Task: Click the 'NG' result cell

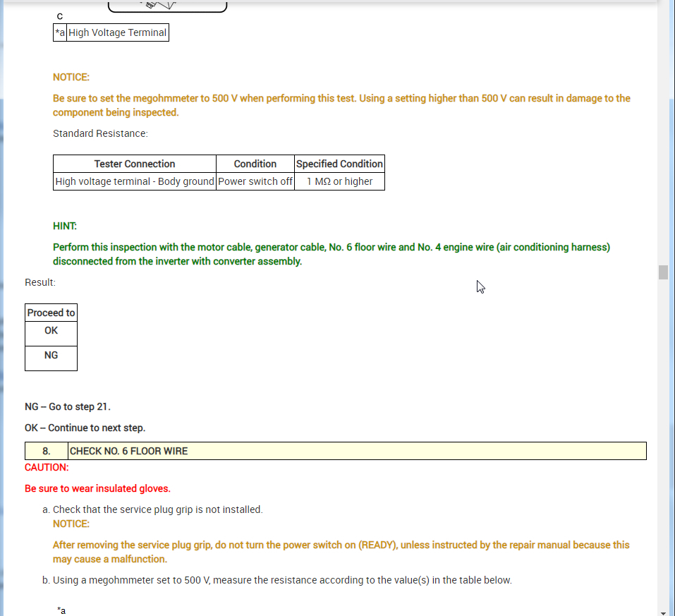Action: coord(51,358)
